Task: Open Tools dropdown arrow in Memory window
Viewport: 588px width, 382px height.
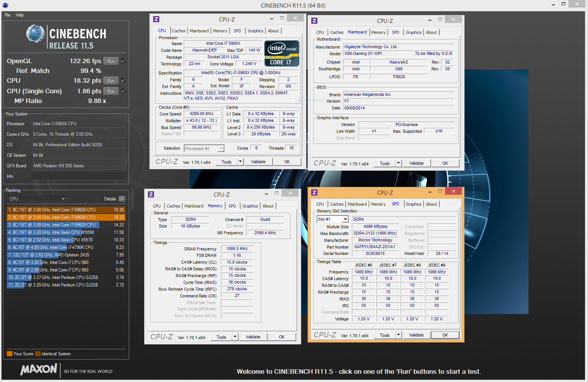Action: (235, 337)
